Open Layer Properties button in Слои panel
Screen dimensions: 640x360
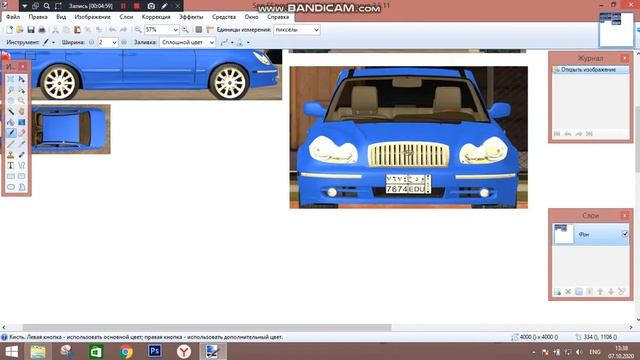622,291
